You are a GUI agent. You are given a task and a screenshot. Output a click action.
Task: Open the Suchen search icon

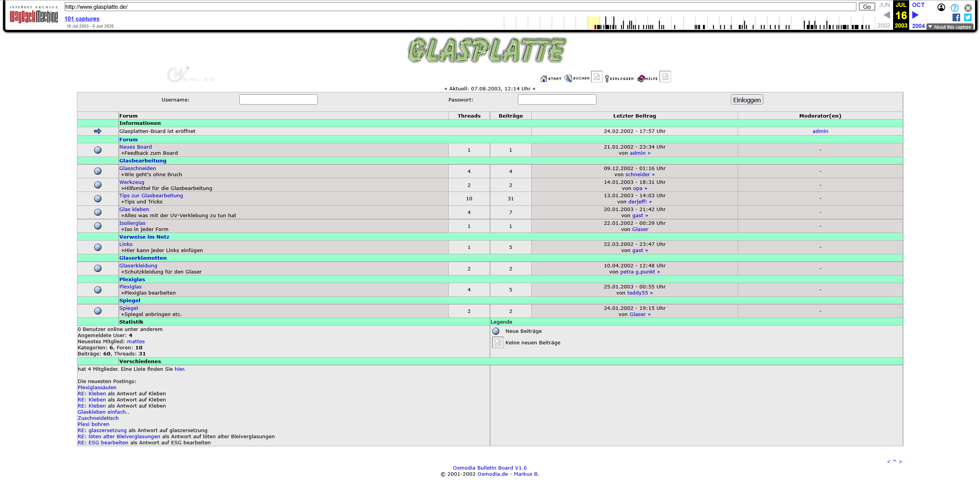coord(577,78)
